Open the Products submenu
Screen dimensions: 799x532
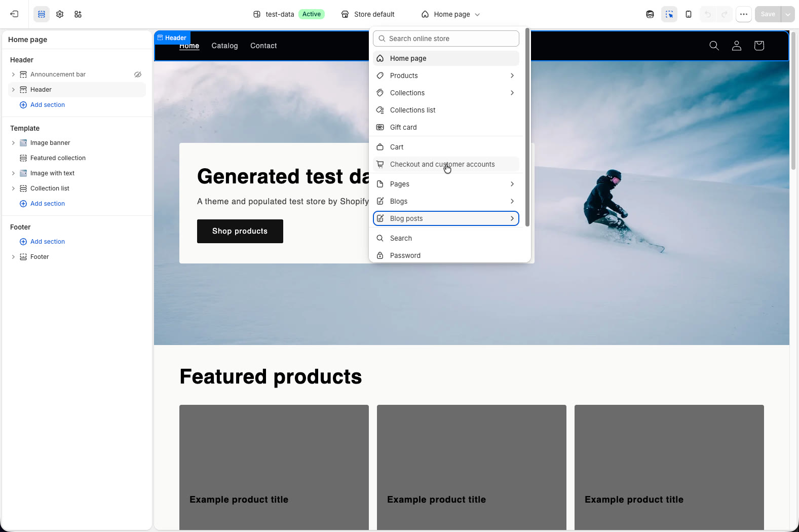point(446,75)
